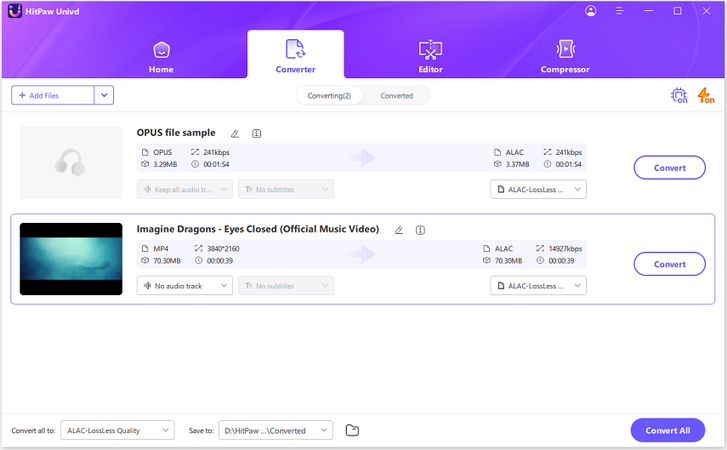Click the 3840*2160 resolution value
The width and height of the screenshot is (727, 450).
point(223,249)
